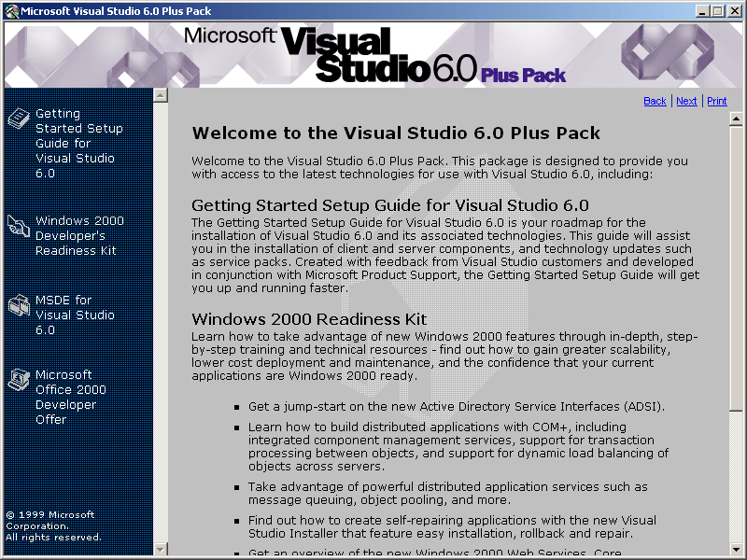This screenshot has width=747, height=560.
Task: Minimize the Visual Studio Plus Pack window
Action: (x=701, y=11)
